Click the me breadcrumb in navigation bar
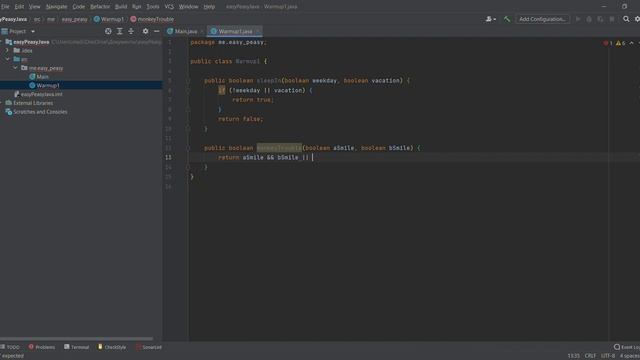640x360 pixels. coord(51,19)
